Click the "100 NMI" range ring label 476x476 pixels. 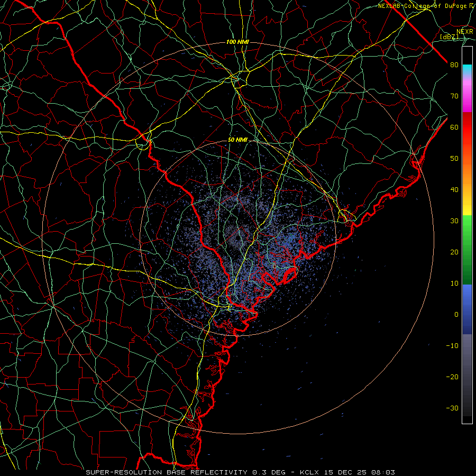coord(237,42)
